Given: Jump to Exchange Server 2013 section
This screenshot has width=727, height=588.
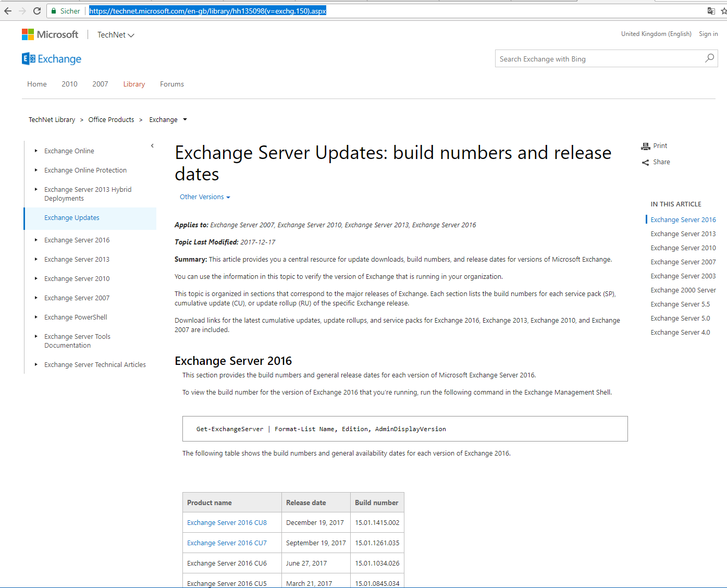Looking at the screenshot, I should coord(683,234).
